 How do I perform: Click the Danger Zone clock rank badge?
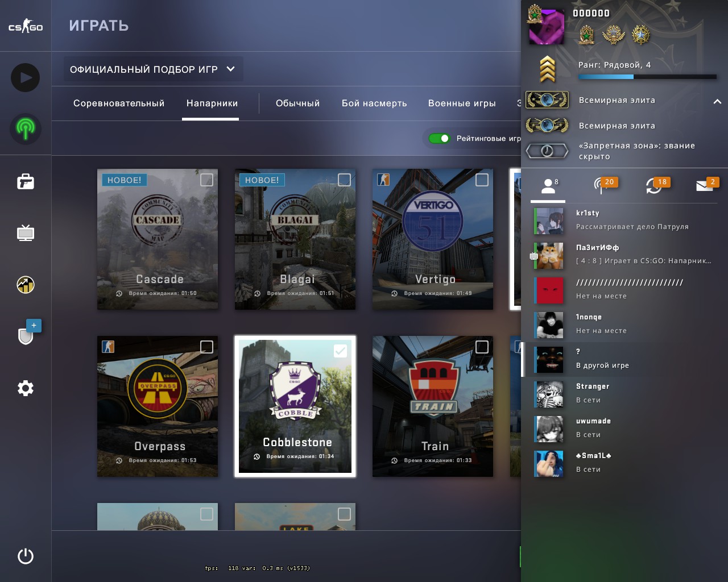[547, 151]
